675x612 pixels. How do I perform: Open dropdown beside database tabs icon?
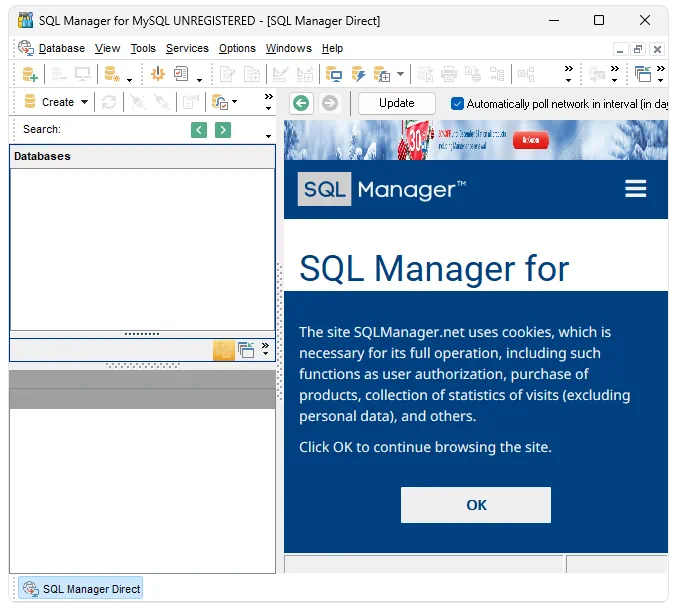pyautogui.click(x=234, y=102)
